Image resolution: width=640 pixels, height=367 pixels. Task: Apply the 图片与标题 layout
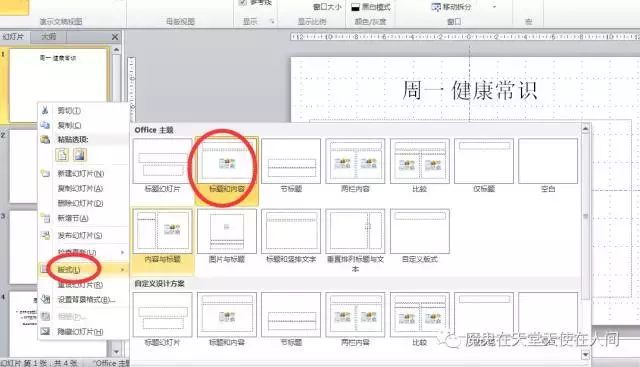click(227, 236)
